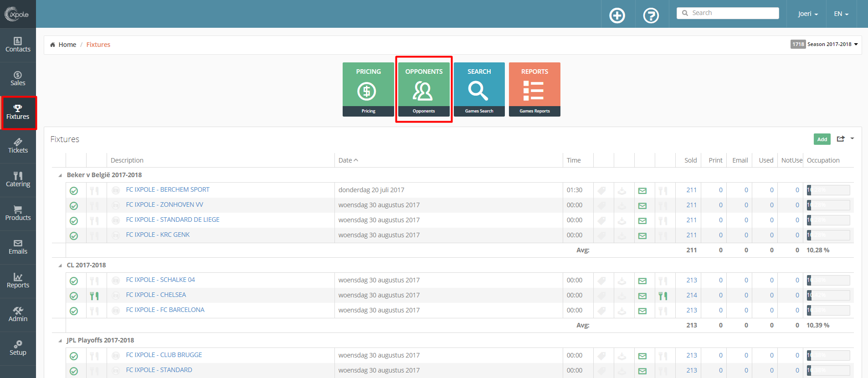Click email envelope icon for BERCHEM SPORT row
868x378 pixels.
coord(642,191)
